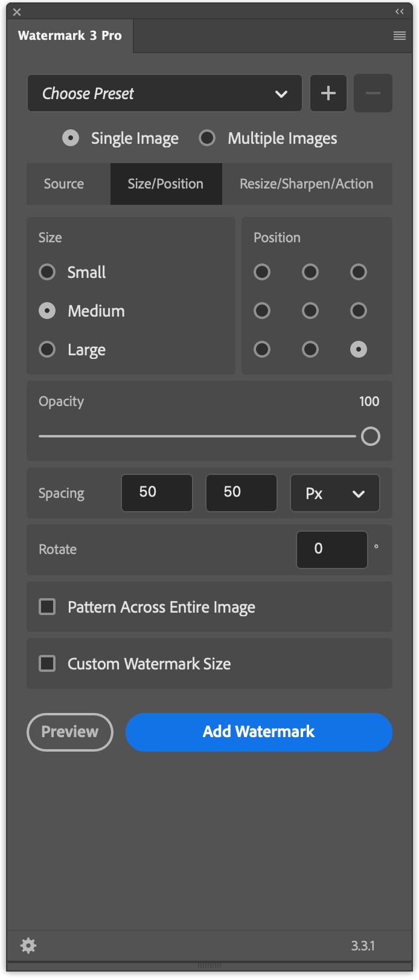The width and height of the screenshot is (419, 980).
Task: Set position to top-left corner
Action: coord(262,272)
